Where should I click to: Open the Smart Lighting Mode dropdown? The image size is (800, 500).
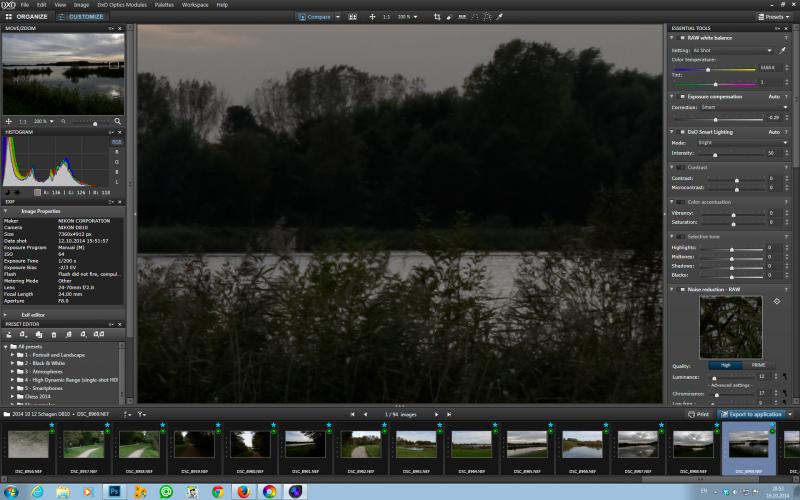(x=742, y=143)
